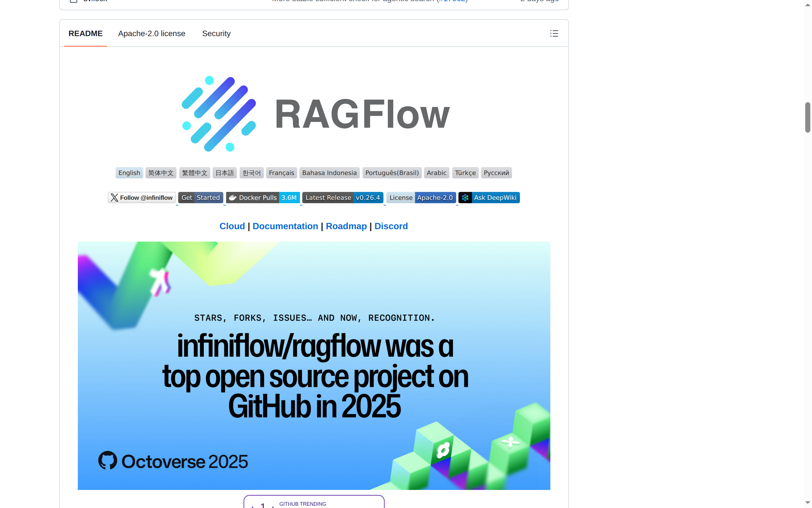Click the scrollbar up arrow
Viewport: 812px width, 508px height.
(808, 5)
